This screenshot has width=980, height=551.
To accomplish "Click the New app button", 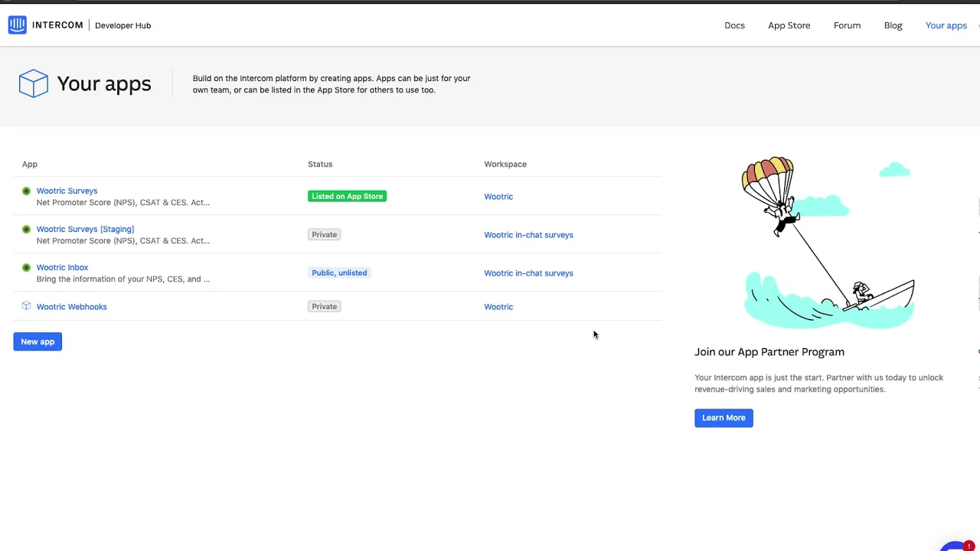I will click(38, 341).
